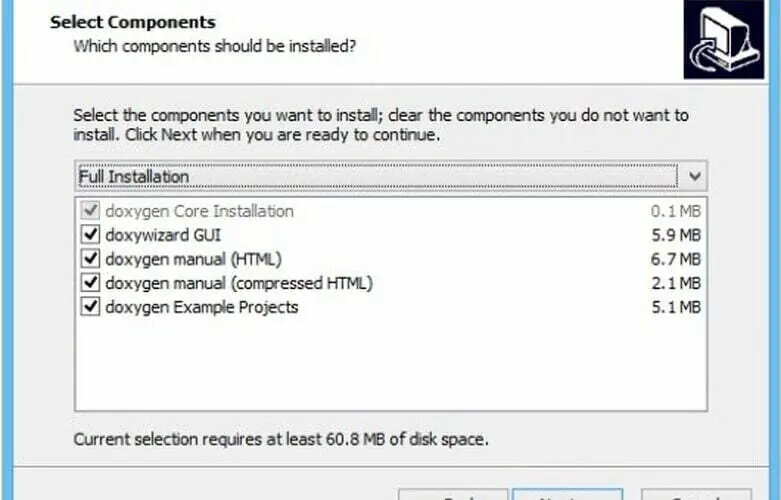Click the Back button at bottom
Image resolution: width=781 pixels, height=500 pixels.
coord(453,494)
